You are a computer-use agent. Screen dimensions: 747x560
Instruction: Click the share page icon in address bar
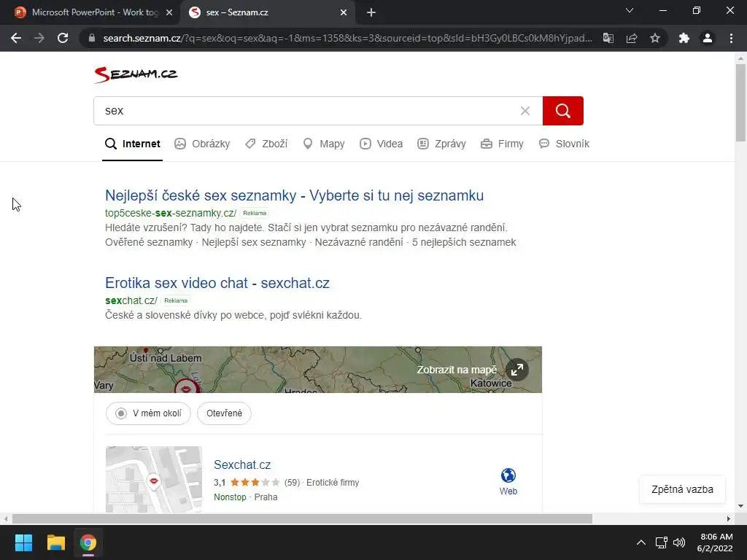point(632,38)
